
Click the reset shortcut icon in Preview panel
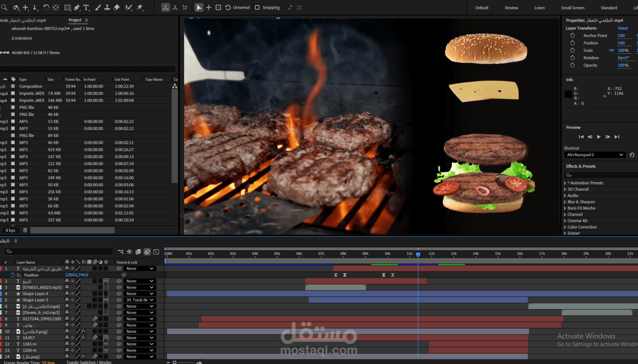coord(632,155)
